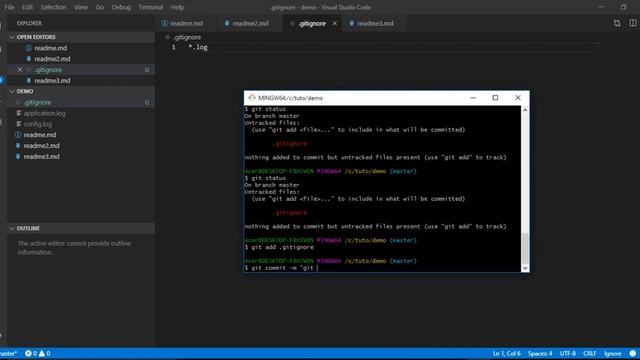Click the info icon on readme.md tab
This screenshot has width=640, height=360.
point(164,23)
